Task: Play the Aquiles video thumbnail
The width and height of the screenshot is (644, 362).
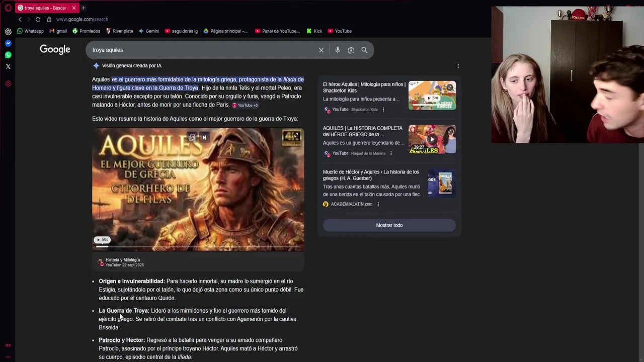Action: pos(198,189)
